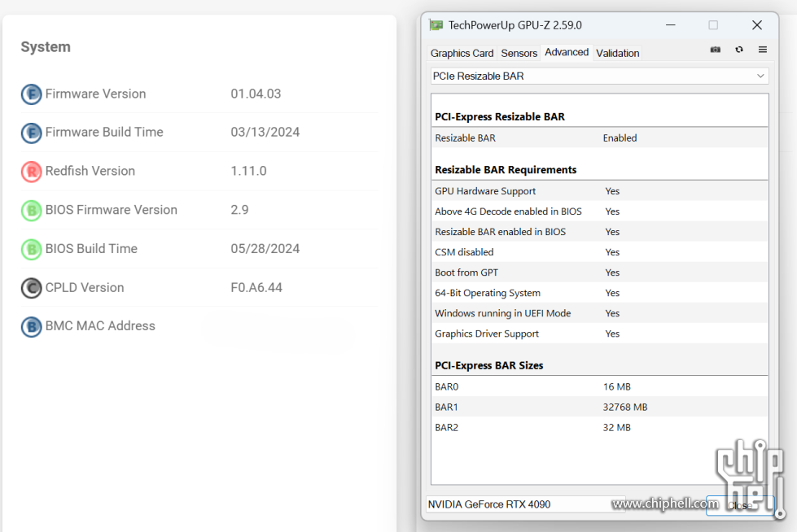
Task: Click the Redfish Version label
Action: coord(90,171)
